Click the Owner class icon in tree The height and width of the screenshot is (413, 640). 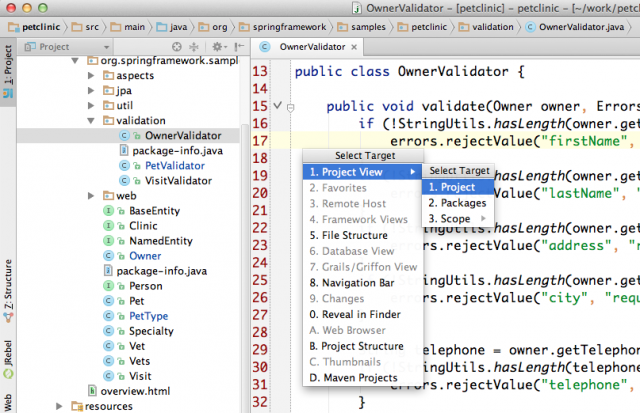point(108,256)
